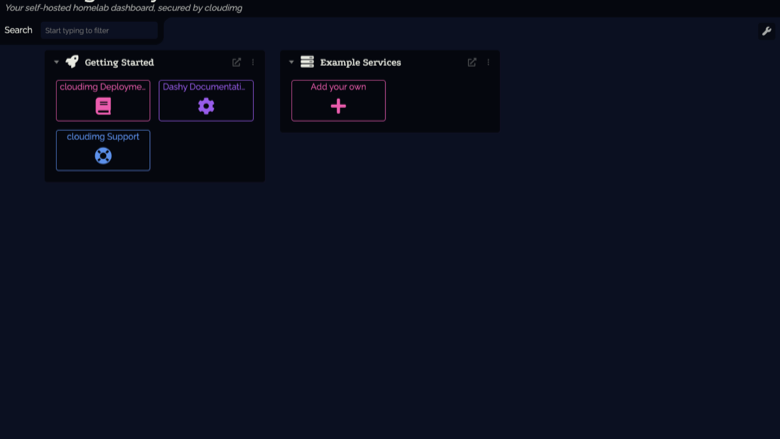Click the purple gear icon

[x=206, y=106]
